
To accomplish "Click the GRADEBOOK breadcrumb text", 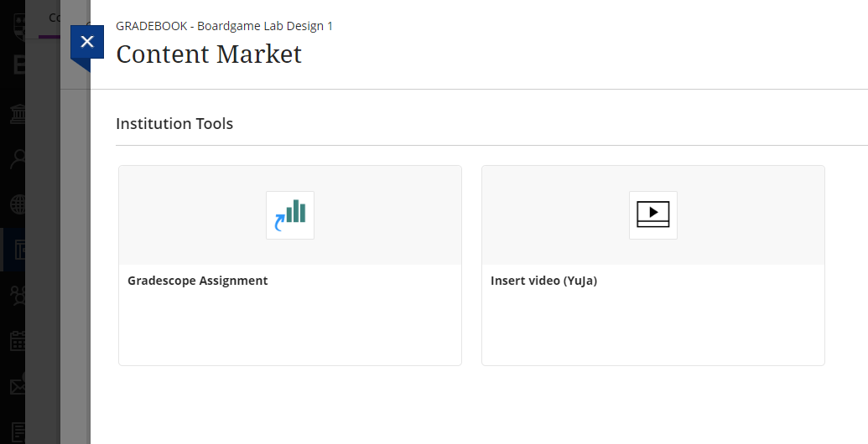I will (x=152, y=26).
